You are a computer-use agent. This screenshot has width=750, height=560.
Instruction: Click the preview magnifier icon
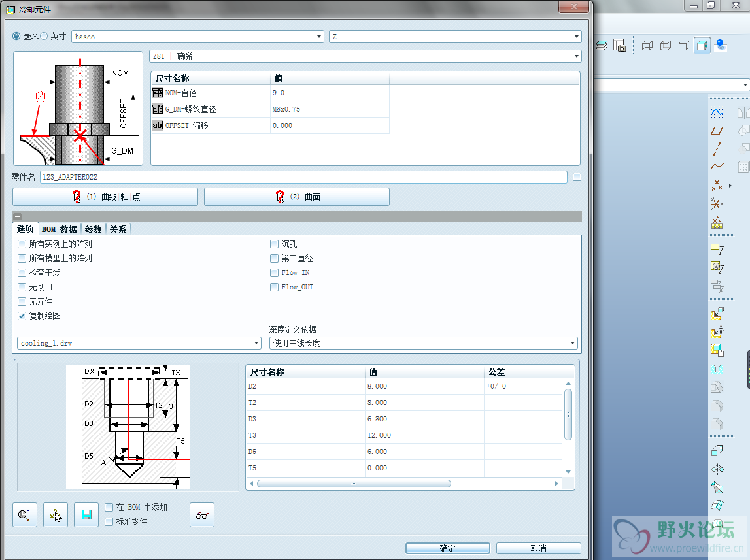(x=25, y=515)
